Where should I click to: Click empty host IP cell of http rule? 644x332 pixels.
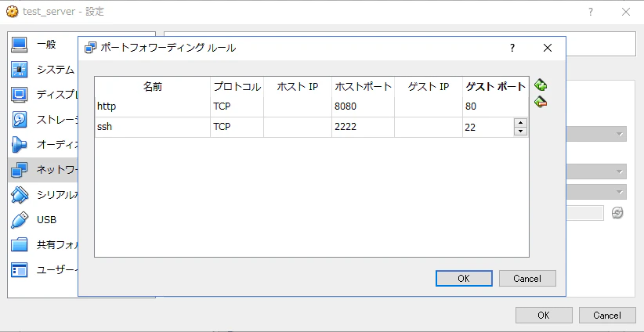(x=298, y=106)
